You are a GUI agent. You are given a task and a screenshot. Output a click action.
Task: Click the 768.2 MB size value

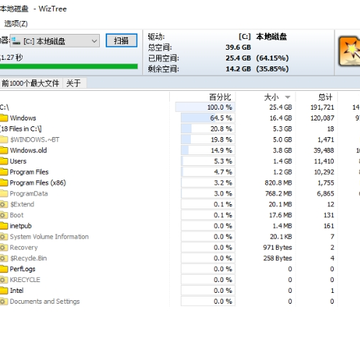pyautogui.click(x=278, y=194)
